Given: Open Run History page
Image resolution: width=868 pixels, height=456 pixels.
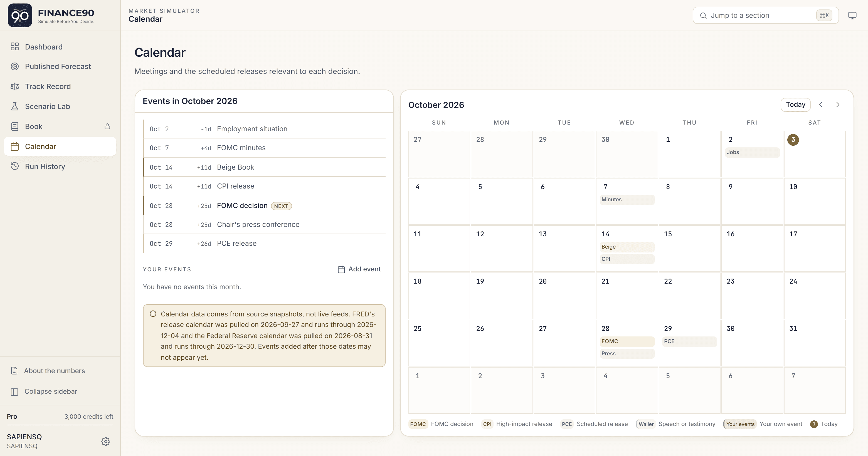Looking at the screenshot, I should tap(60, 166).
